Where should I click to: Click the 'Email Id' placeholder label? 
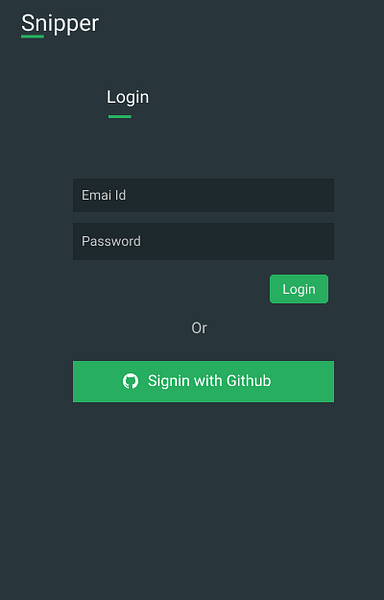coord(104,195)
